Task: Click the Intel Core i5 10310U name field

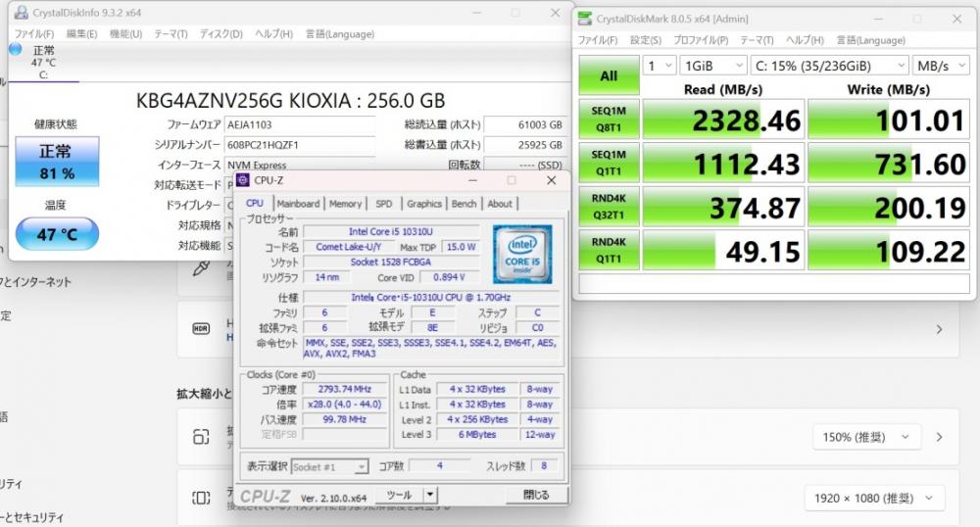Action: pos(391,231)
